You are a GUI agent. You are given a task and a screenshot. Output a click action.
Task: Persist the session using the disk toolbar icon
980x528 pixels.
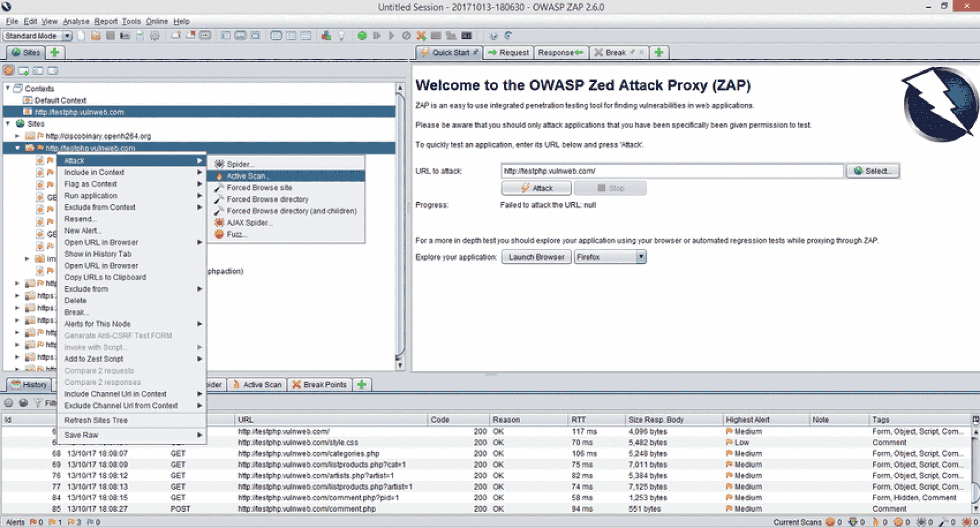click(x=111, y=36)
